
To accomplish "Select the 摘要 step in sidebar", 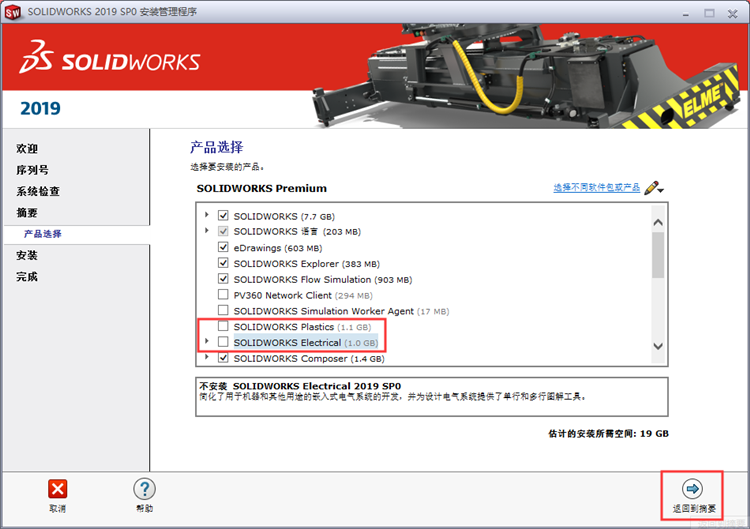I will coord(27,212).
